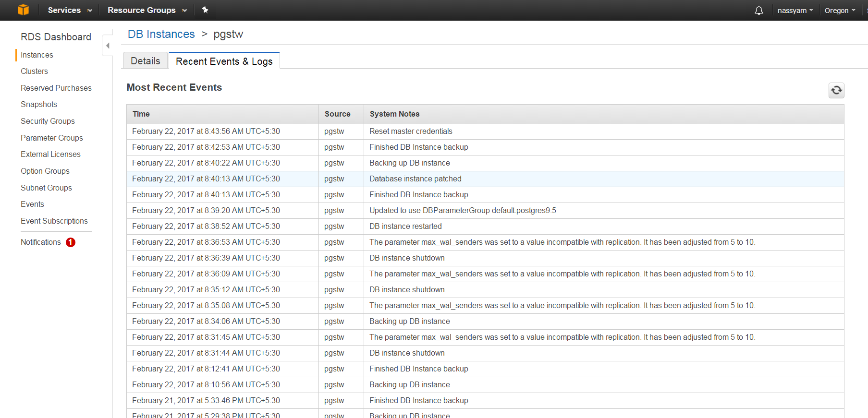Click the AWS cube logo icon
Screen dimensions: 868x418
pos(23,10)
